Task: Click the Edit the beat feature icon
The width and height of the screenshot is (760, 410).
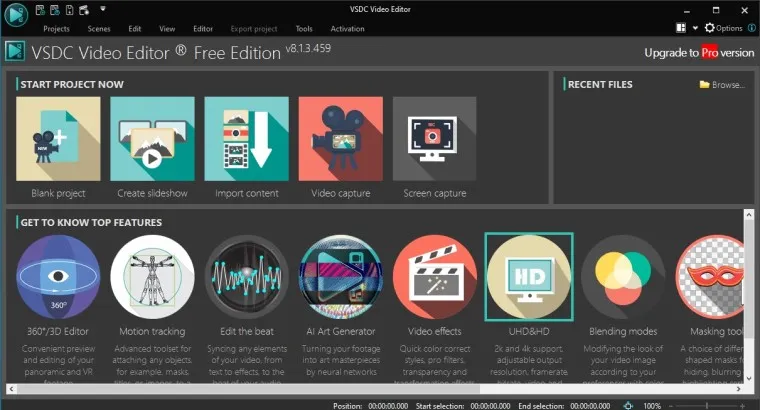Action: (247, 277)
